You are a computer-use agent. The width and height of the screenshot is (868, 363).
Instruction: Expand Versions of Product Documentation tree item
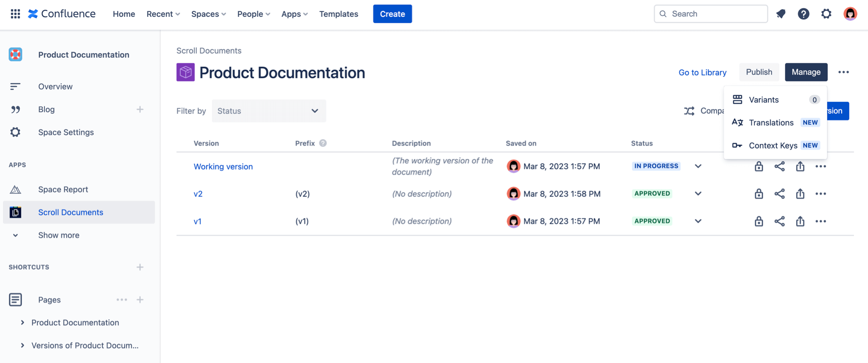[22, 345]
